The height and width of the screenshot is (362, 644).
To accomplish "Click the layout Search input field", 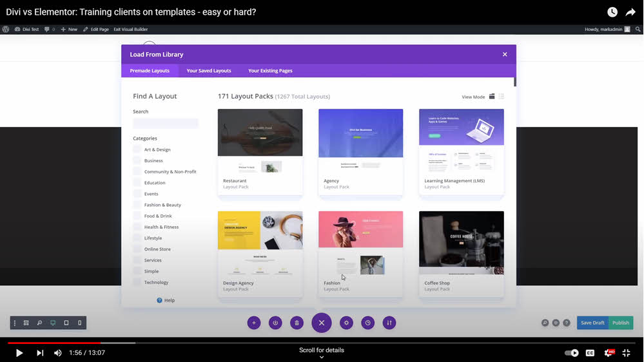I will click(x=166, y=123).
